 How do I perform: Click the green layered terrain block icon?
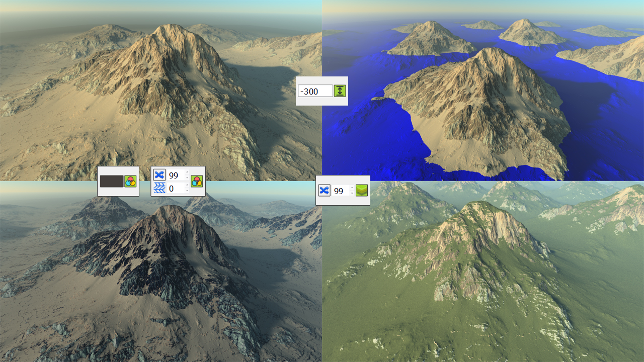click(x=361, y=191)
